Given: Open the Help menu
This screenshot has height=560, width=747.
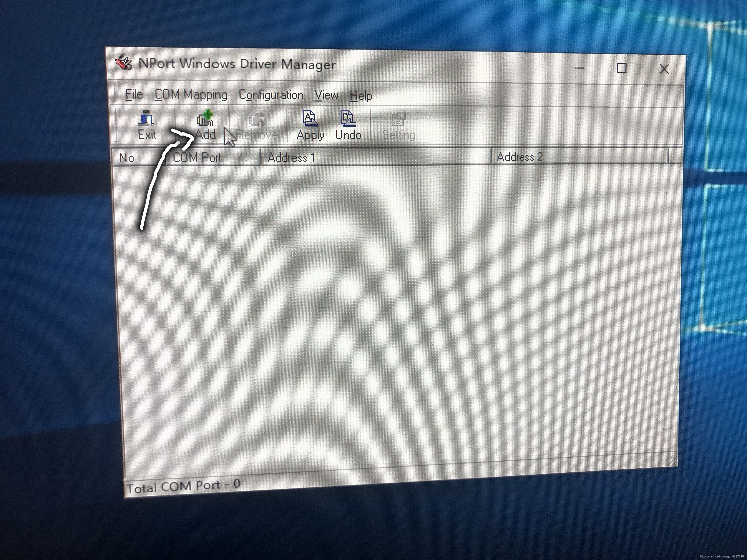Looking at the screenshot, I should tap(361, 96).
